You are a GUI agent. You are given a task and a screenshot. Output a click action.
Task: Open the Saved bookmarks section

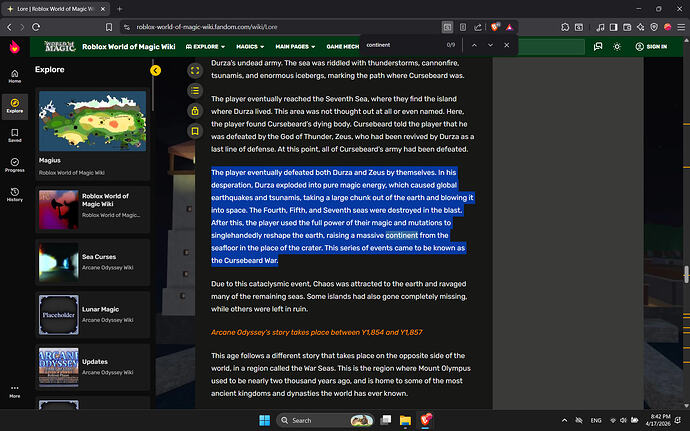click(14, 135)
